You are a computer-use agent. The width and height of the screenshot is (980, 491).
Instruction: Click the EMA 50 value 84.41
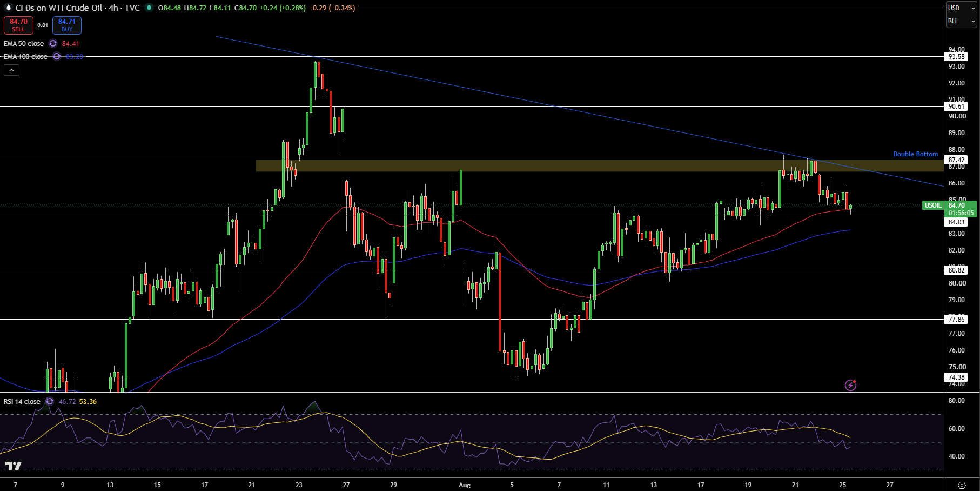[70, 44]
